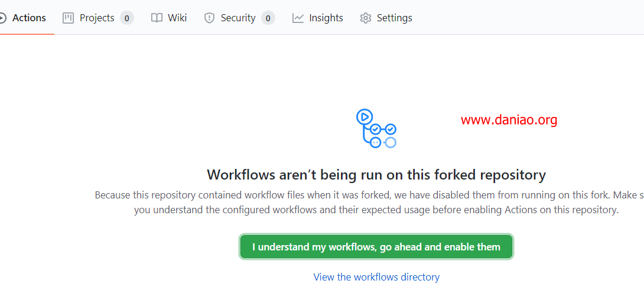This screenshot has height=300, width=644.
Task: Open repository Settings tab
Action: pos(386,18)
